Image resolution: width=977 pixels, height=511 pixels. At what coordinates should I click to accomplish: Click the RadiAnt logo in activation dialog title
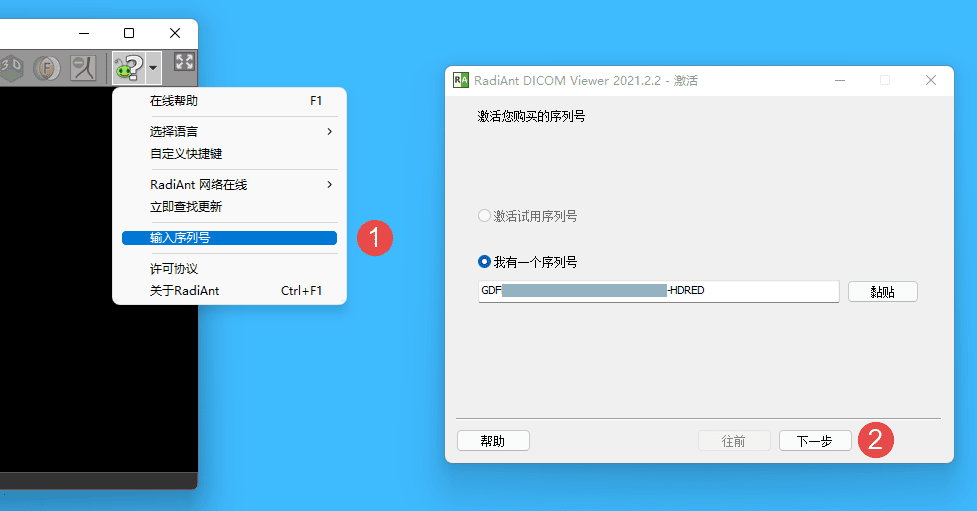(461, 80)
